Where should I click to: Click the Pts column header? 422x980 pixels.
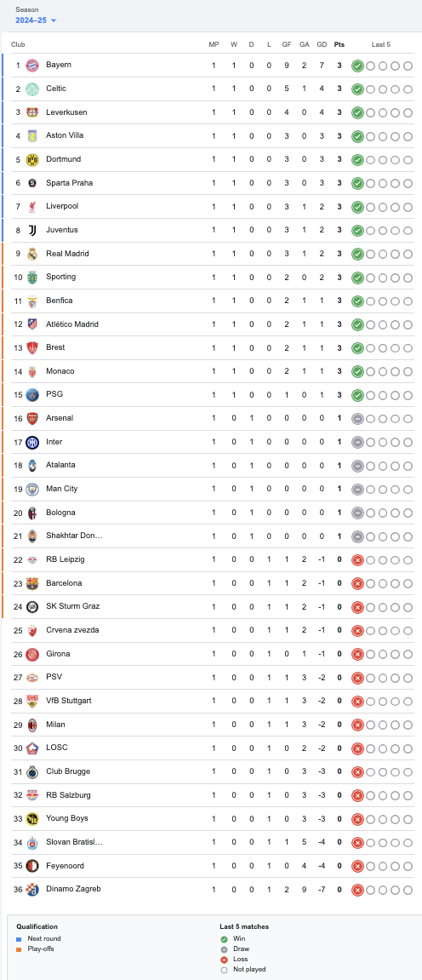pos(339,44)
